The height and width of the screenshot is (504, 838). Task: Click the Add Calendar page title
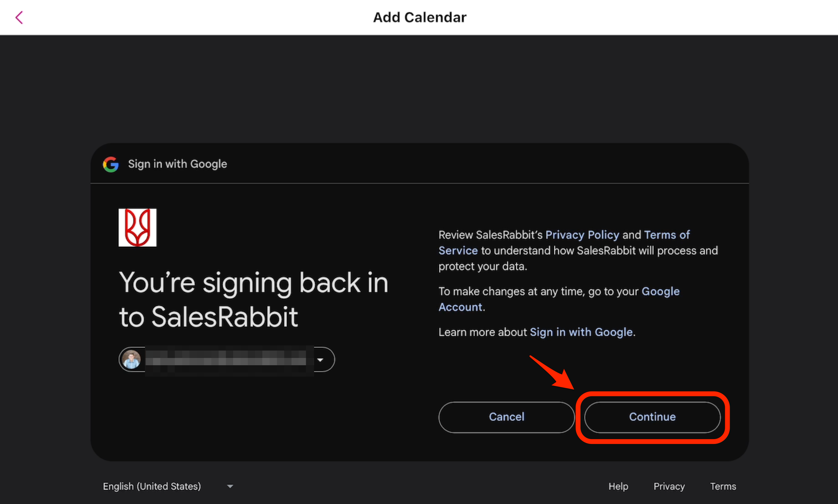coord(419,17)
